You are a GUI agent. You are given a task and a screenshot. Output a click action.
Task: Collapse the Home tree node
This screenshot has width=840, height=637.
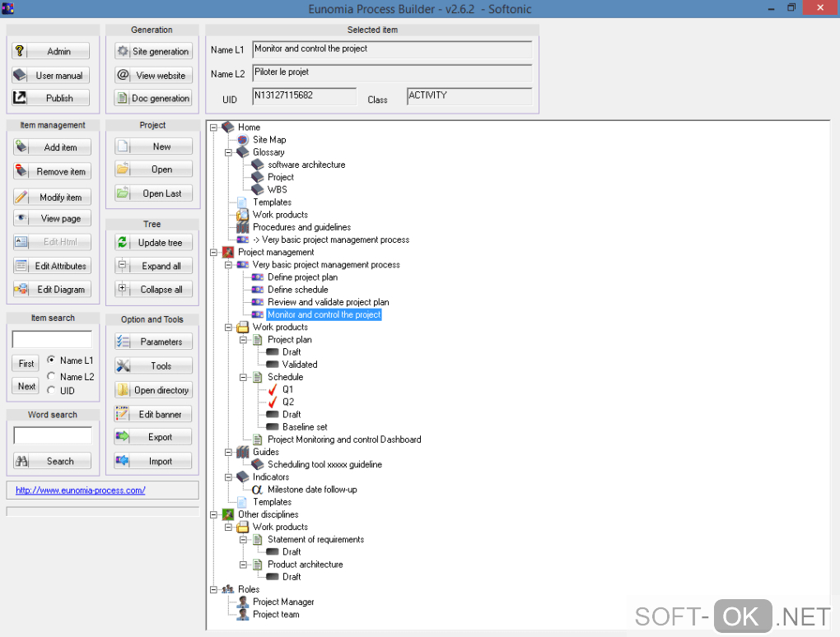tap(214, 128)
